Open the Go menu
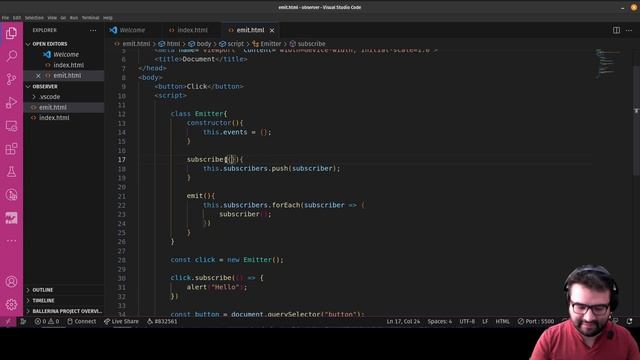Image resolution: width=640 pixels, height=360 pixels. click(63, 18)
